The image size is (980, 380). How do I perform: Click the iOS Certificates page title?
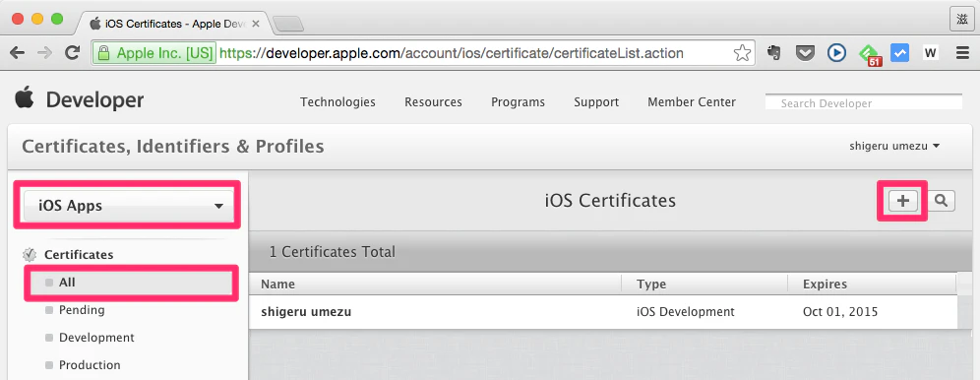[610, 201]
